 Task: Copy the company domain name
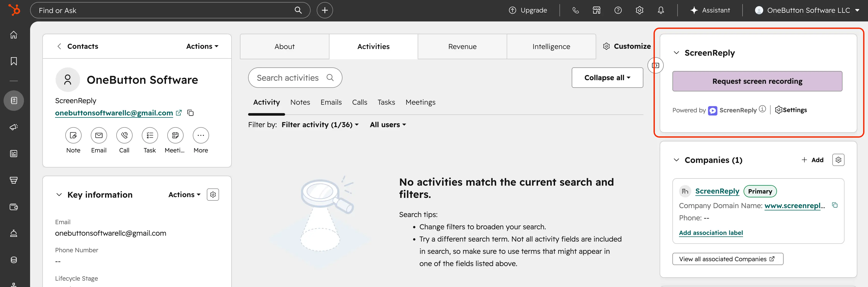tap(835, 205)
